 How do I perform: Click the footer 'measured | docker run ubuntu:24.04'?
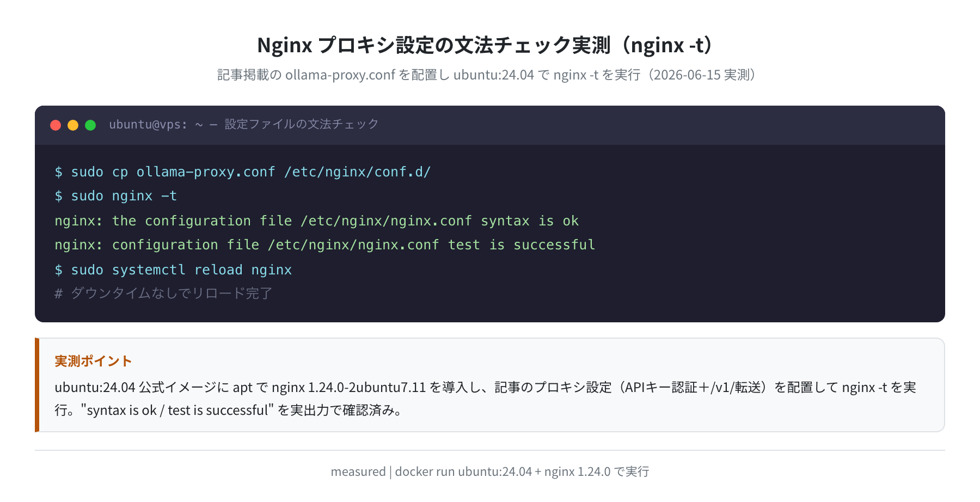click(490, 472)
